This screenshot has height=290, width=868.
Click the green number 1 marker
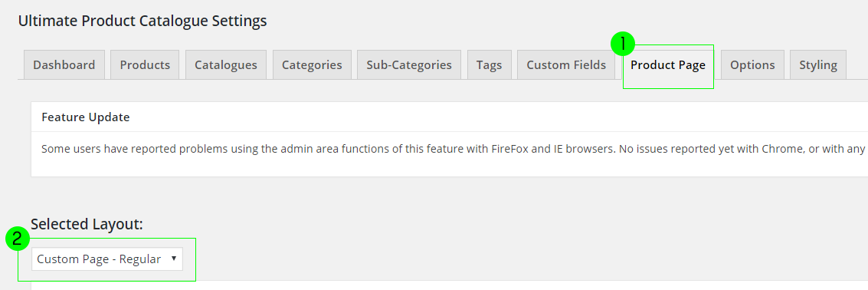[x=623, y=43]
